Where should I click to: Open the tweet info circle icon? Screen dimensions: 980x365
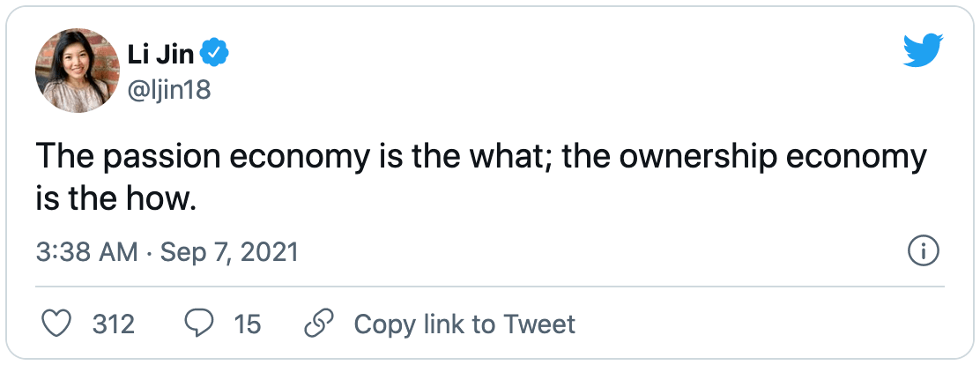point(922,252)
